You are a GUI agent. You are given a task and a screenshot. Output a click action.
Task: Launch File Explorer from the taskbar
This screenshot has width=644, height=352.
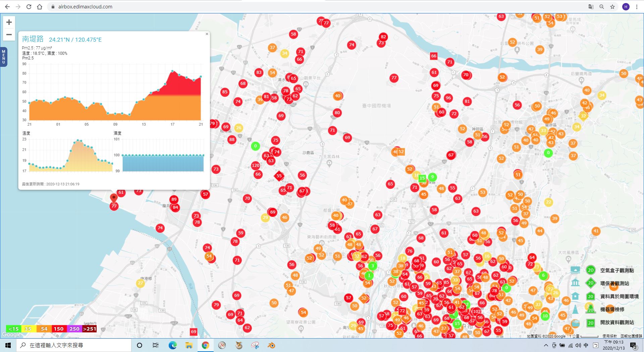point(189,345)
